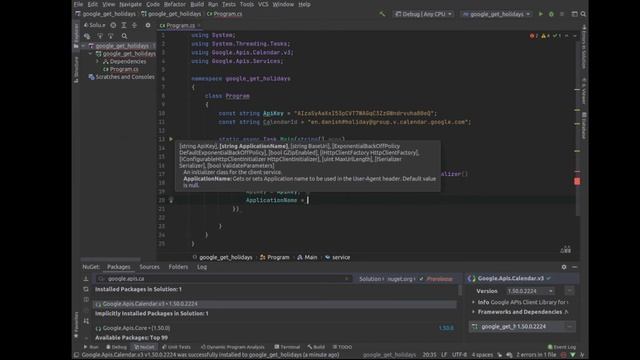The height and width of the screenshot is (360, 640).
Task: Open the Build menu
Action: point(197,4)
